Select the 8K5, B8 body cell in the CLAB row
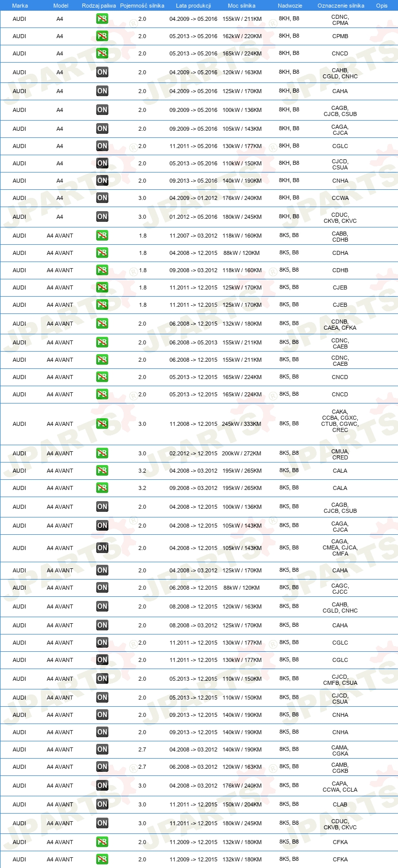This screenshot has height=868, width=398. [289, 804]
